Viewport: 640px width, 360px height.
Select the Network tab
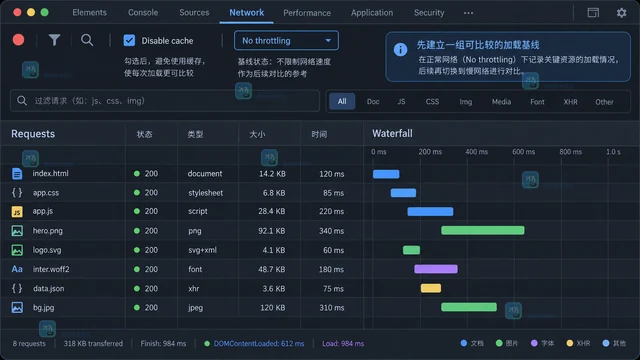tap(247, 13)
